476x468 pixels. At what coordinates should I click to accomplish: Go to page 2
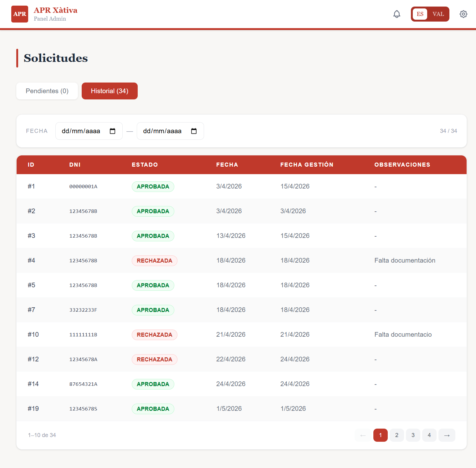coord(397,435)
